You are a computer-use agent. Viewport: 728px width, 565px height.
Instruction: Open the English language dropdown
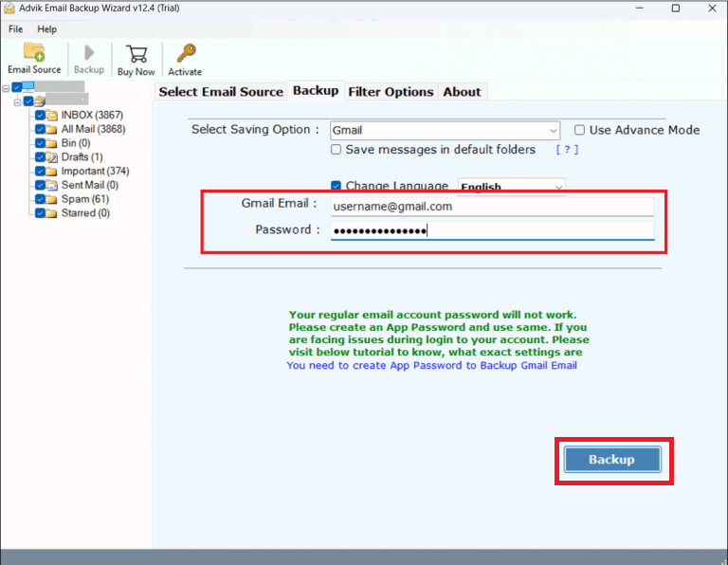coord(511,187)
